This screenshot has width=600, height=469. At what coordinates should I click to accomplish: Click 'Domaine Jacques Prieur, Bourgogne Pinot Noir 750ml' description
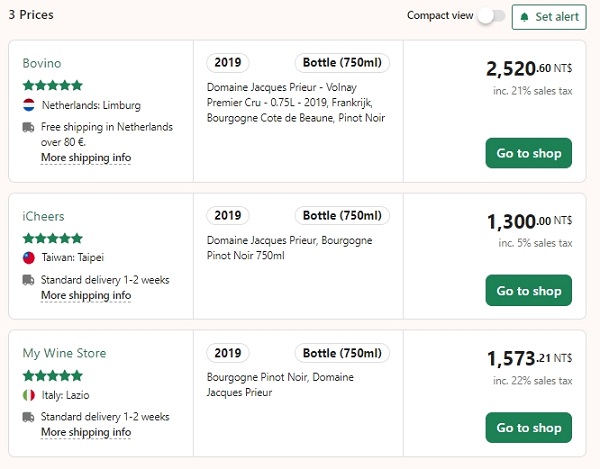tap(289, 248)
